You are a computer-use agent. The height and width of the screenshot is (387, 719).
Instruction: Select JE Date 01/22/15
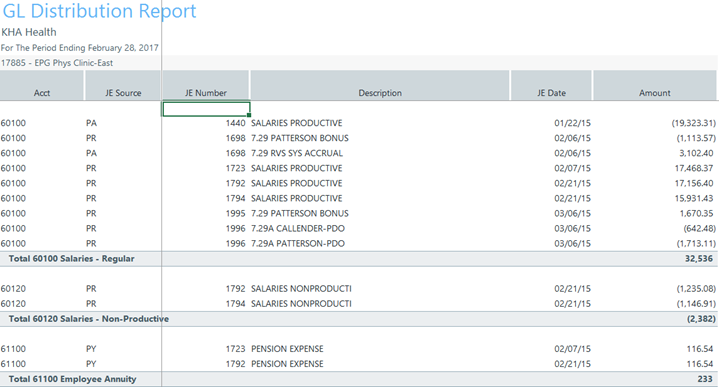[x=572, y=123]
